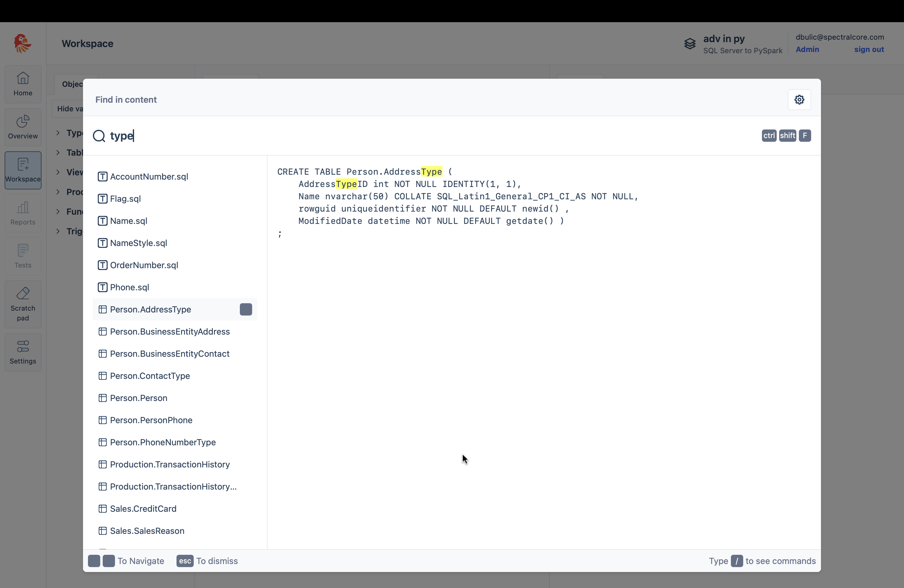Open the Settings sidebar item

pyautogui.click(x=23, y=352)
